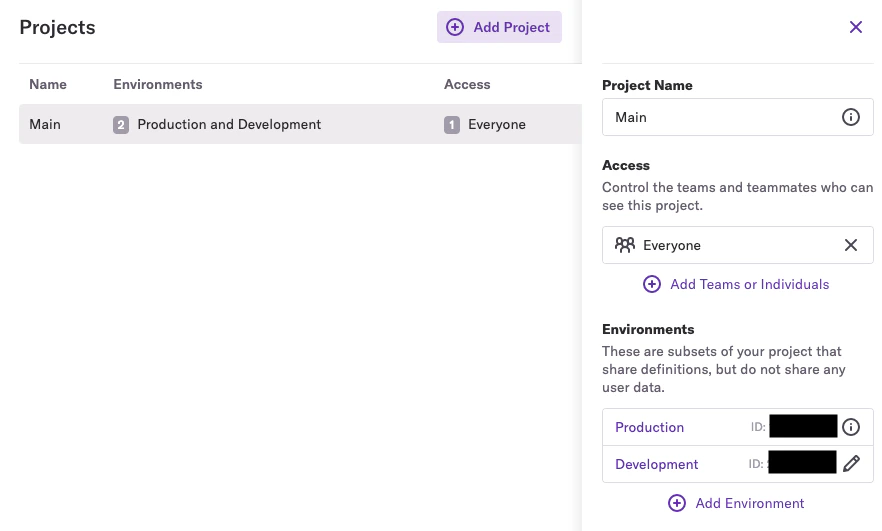The width and height of the screenshot is (882, 531).
Task: Click plus icon for Add Teams or Individuals
Action: tap(651, 284)
